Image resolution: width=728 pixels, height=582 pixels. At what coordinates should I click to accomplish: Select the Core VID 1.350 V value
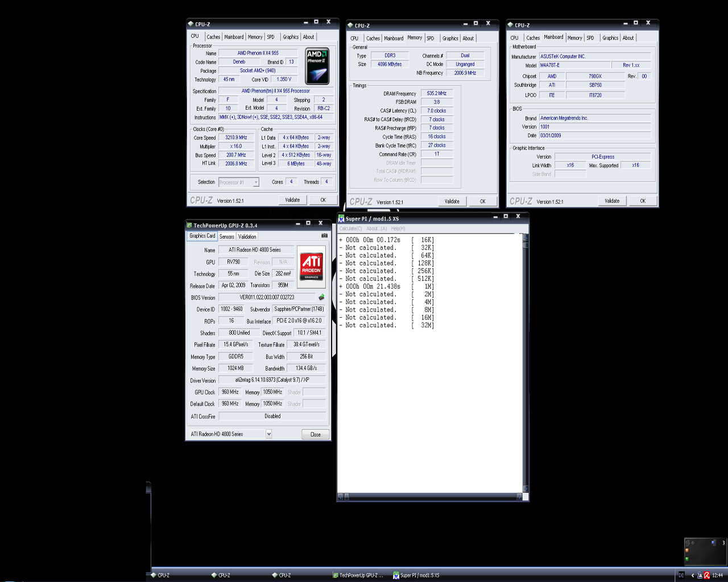point(284,80)
